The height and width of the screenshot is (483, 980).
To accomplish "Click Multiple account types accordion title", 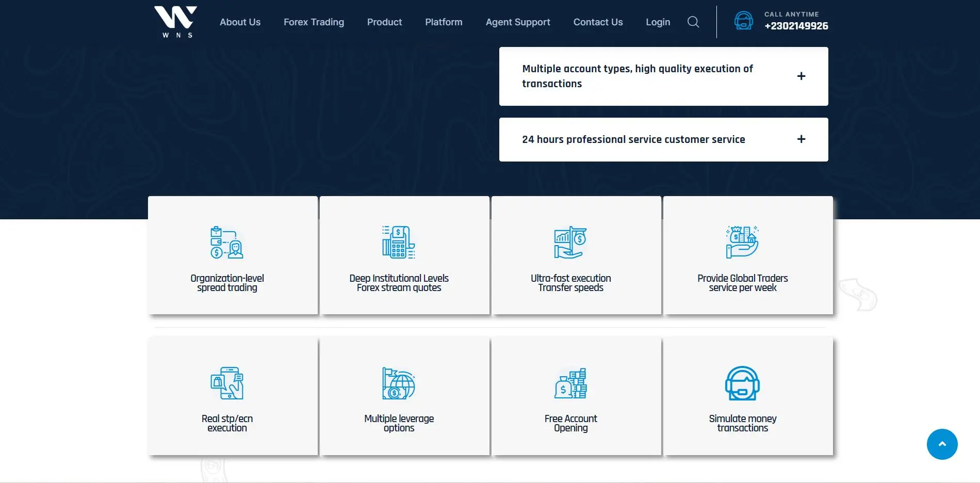I will pos(638,76).
